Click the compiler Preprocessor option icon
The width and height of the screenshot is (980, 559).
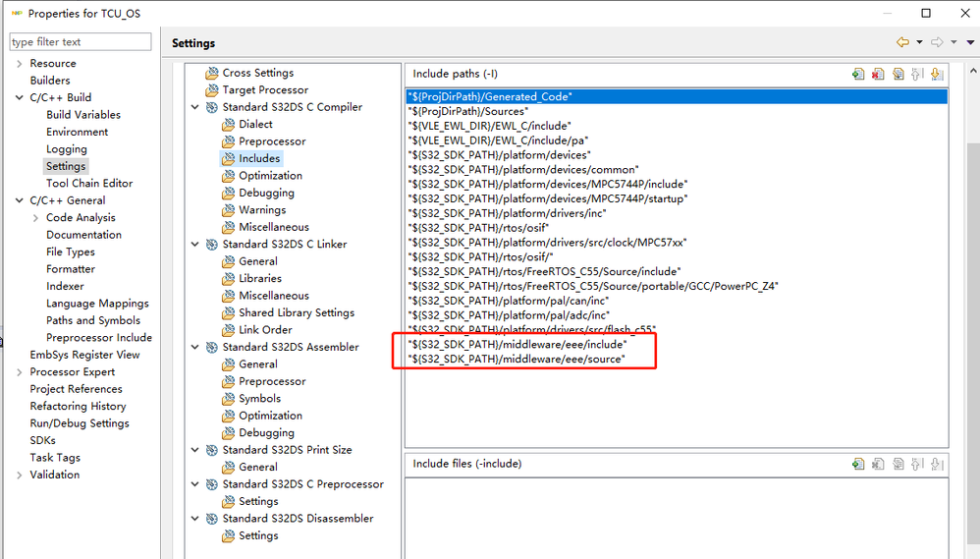[229, 141]
